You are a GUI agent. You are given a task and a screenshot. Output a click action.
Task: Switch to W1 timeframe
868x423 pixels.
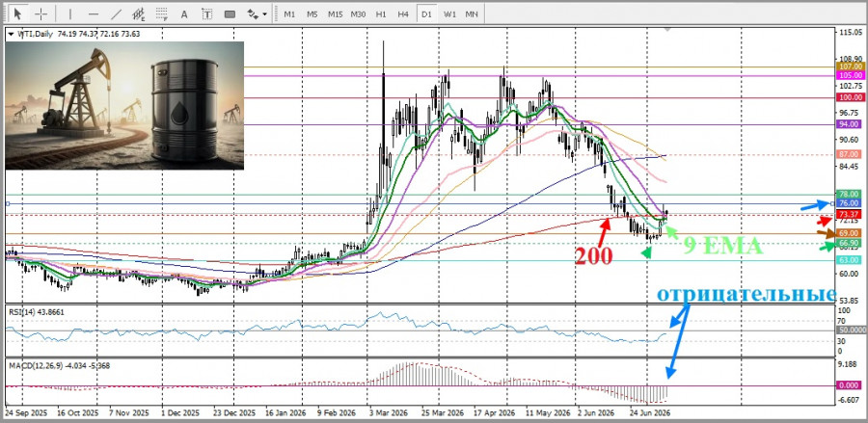tap(448, 13)
